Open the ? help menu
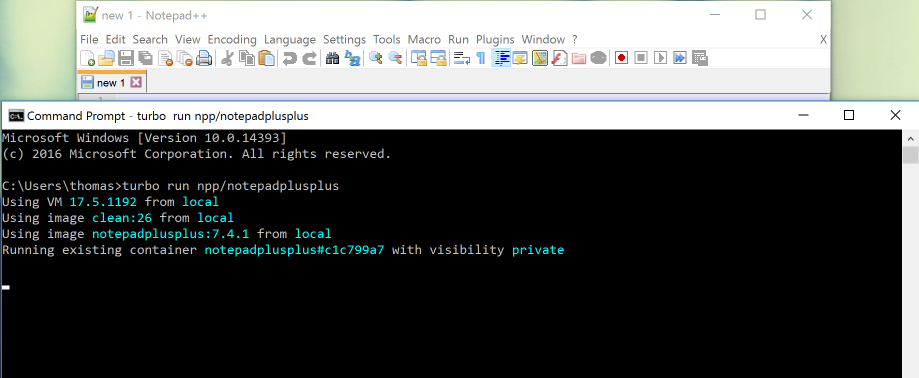This screenshot has width=919, height=378. (x=575, y=39)
